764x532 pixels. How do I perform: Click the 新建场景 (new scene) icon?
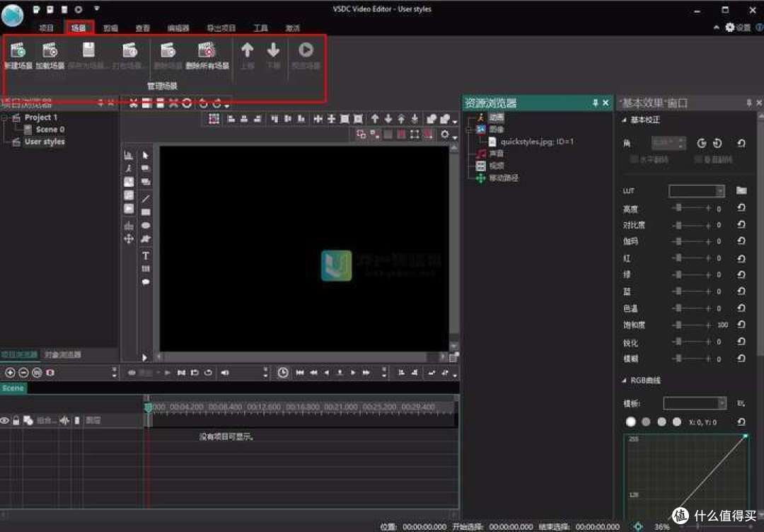point(18,51)
